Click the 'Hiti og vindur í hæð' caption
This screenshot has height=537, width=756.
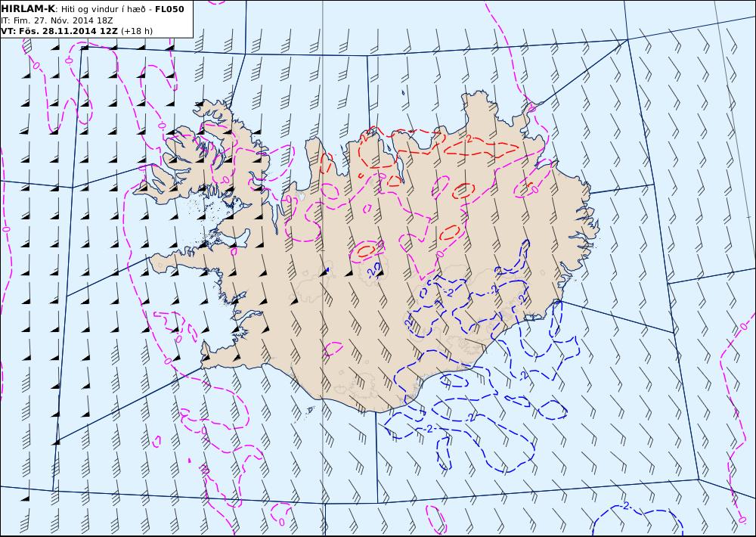(x=103, y=10)
